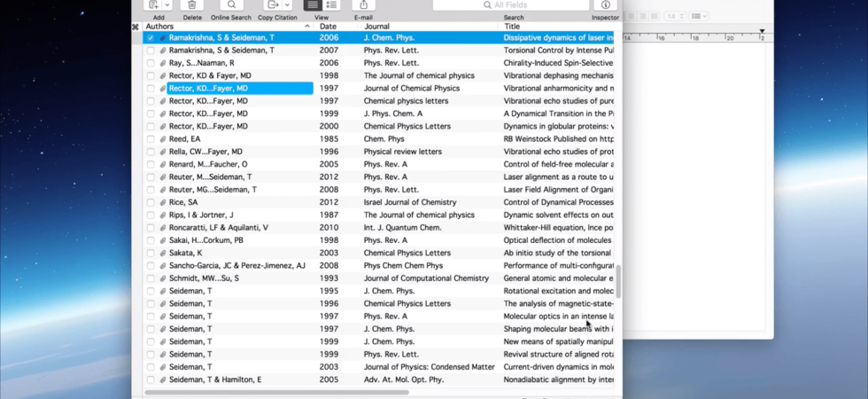Click the Copy Citation icon

point(273,5)
